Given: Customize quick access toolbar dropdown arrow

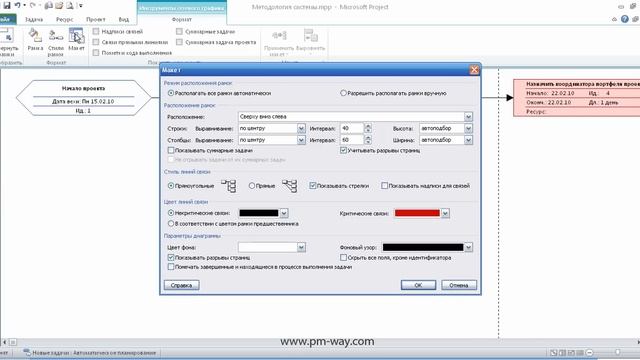Looking at the screenshot, I should 80,6.
